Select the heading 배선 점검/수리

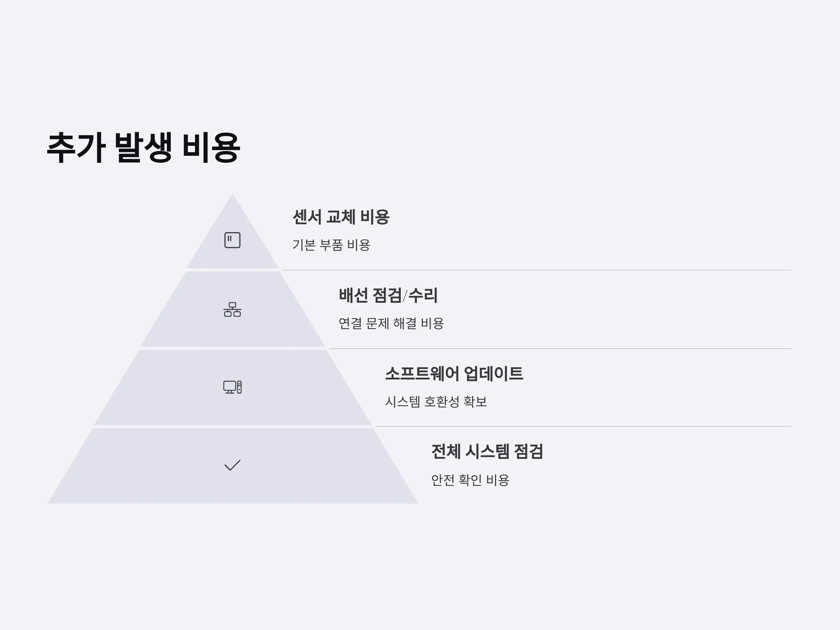[x=388, y=295]
